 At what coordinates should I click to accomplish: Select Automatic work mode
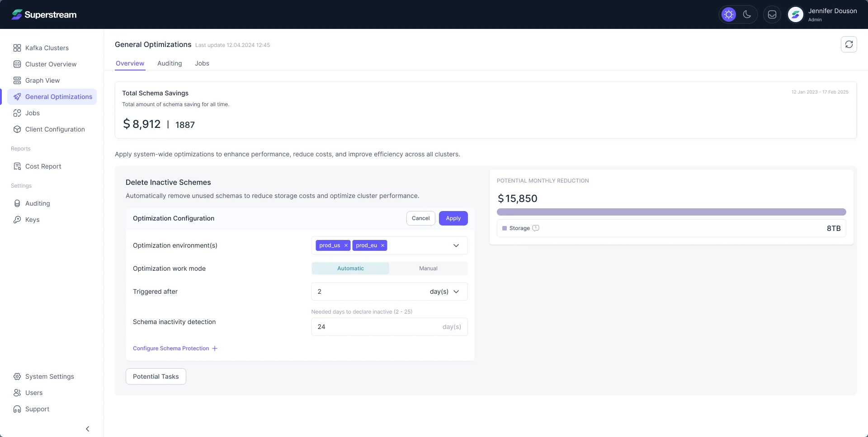click(350, 268)
